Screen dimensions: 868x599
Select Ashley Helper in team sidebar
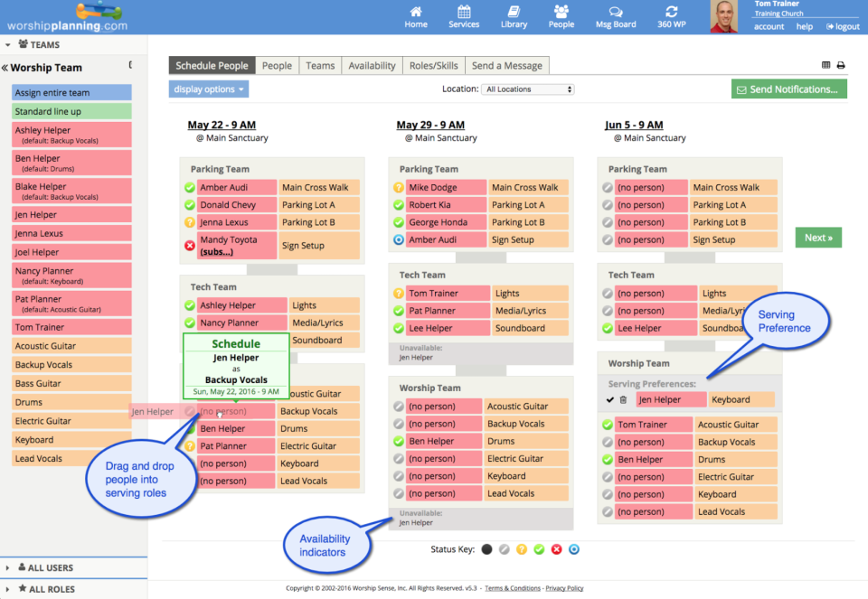pyautogui.click(x=71, y=135)
